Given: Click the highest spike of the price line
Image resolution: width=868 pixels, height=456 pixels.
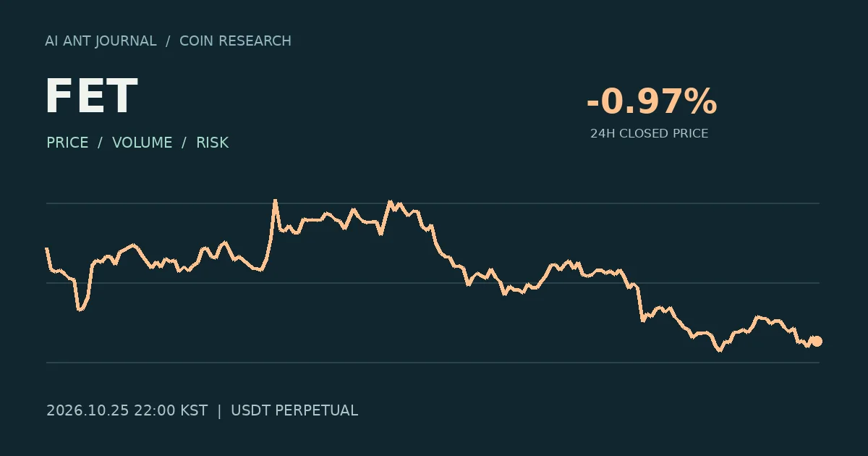Looking at the screenshot, I should tap(275, 200).
